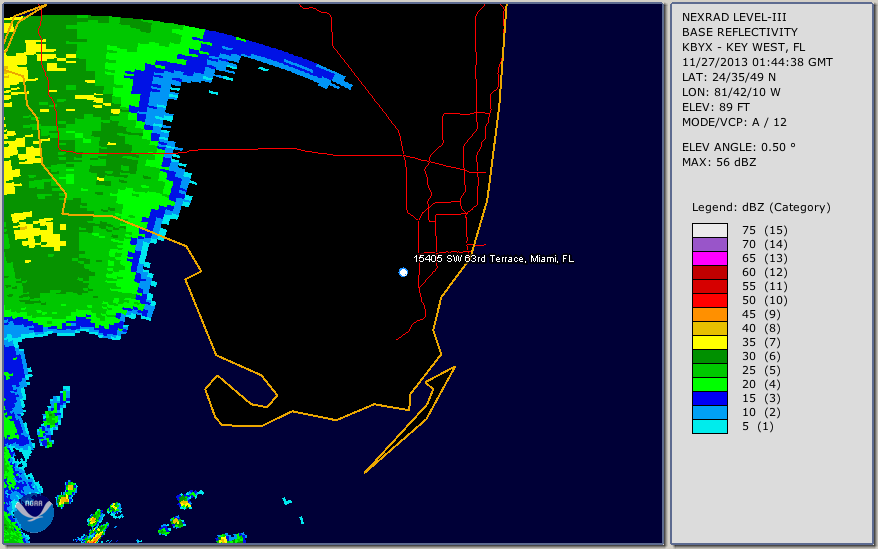Click the 45 dBZ orange legend swatch
The image size is (878, 549).
click(x=709, y=314)
